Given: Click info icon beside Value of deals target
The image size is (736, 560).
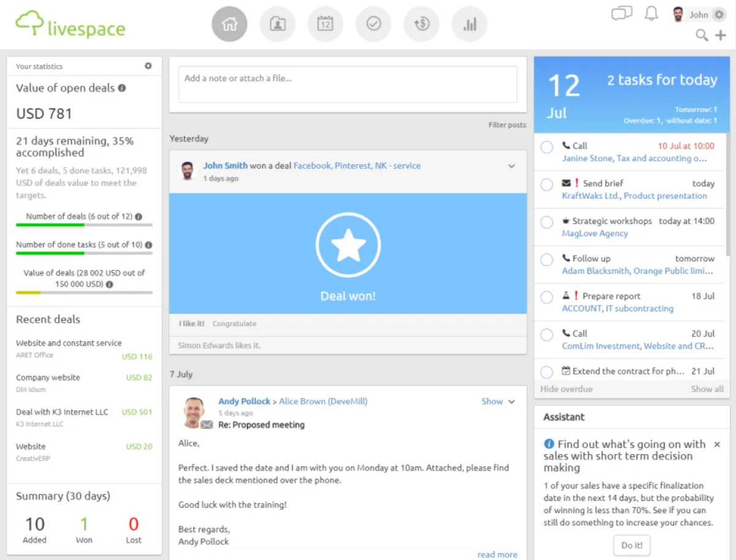Looking at the screenshot, I should [x=109, y=285].
